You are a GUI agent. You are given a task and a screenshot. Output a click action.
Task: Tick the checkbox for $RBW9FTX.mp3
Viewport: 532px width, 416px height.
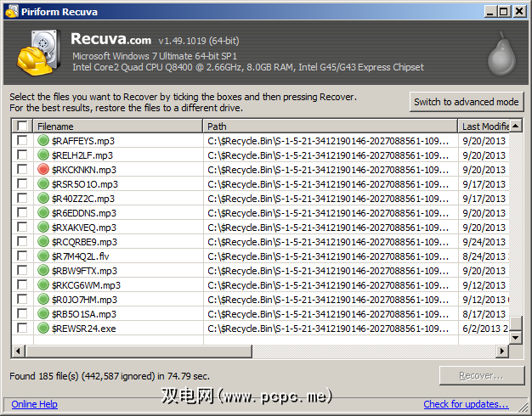coord(22,270)
